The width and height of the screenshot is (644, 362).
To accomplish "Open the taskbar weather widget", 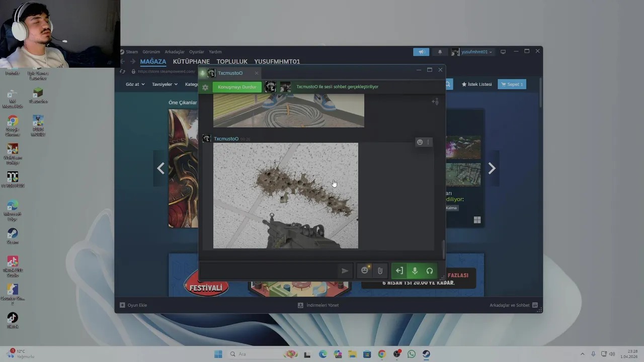I will pos(21,354).
